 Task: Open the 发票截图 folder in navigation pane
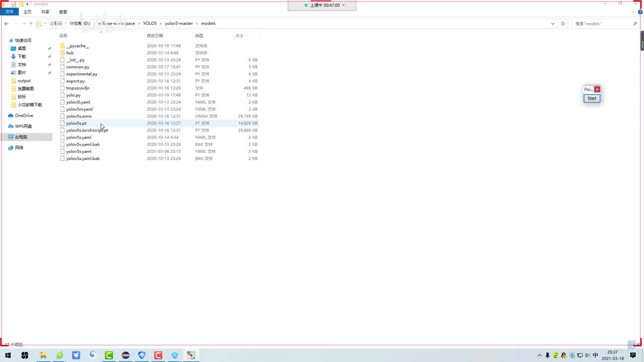26,88
